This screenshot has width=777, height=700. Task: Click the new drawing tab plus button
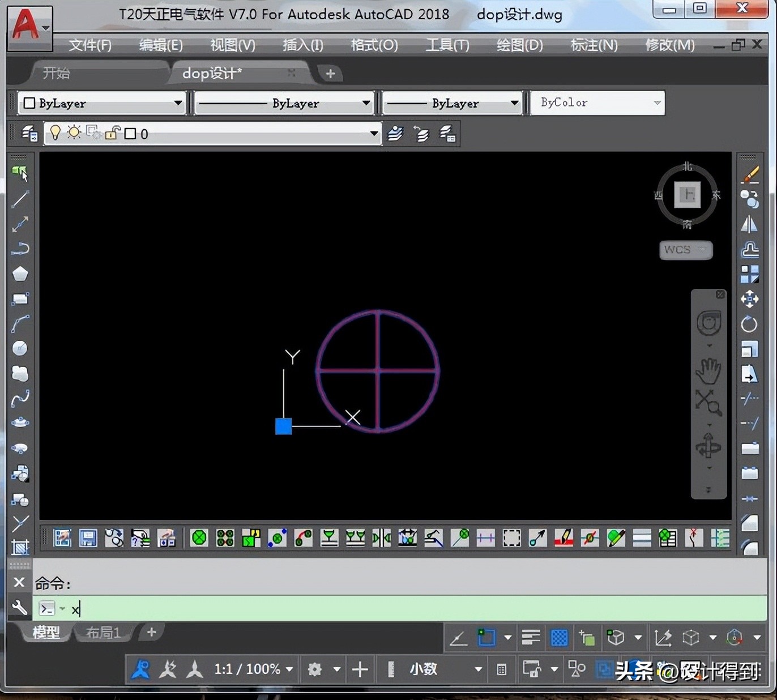coord(330,74)
